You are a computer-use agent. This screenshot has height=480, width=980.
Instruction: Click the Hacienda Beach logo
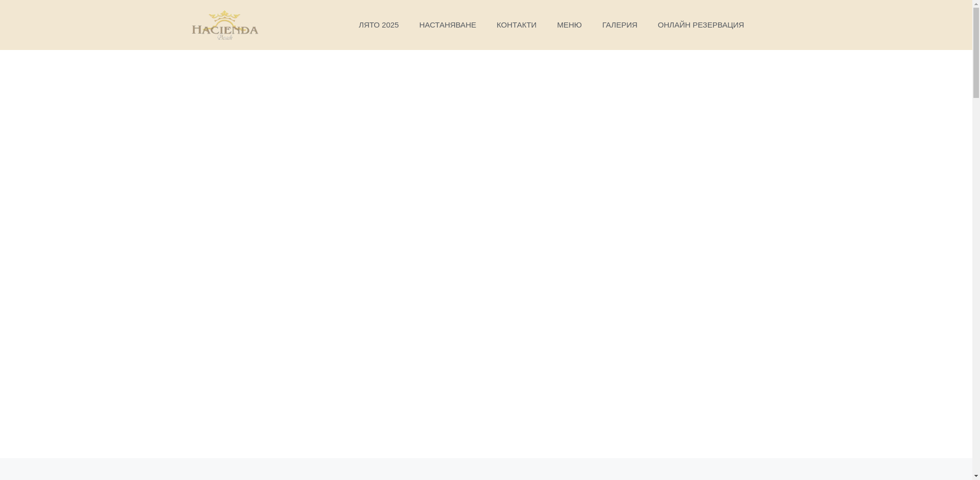(x=225, y=25)
